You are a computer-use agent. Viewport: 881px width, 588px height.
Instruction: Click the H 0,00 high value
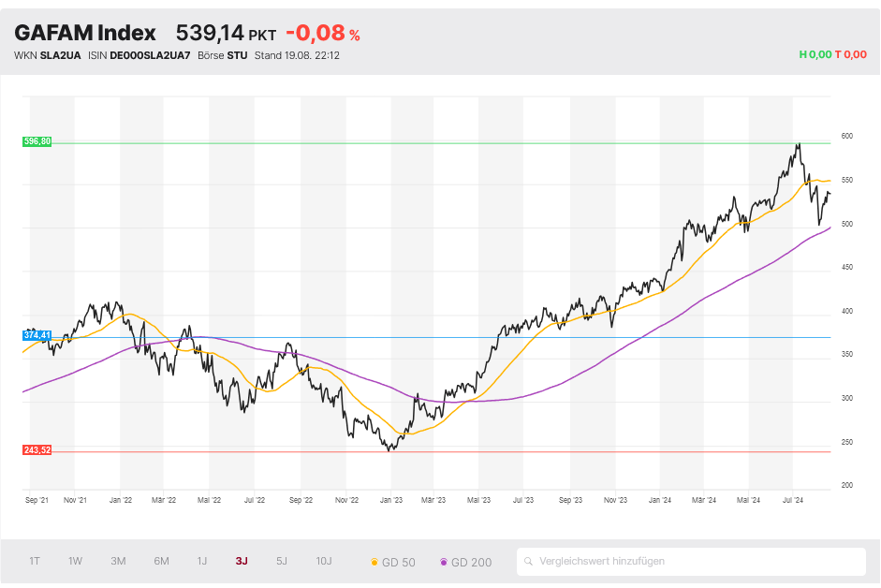815,54
